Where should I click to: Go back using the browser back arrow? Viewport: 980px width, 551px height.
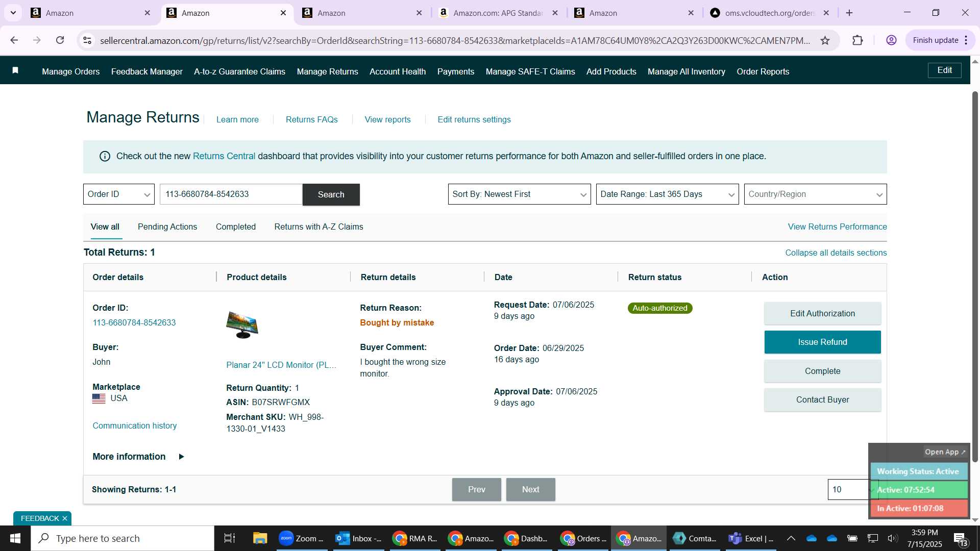(14, 40)
